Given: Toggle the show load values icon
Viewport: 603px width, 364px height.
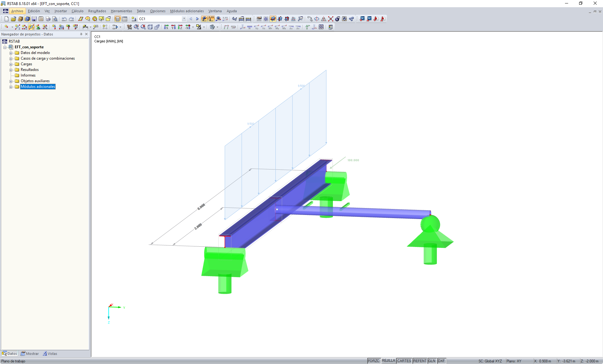Looking at the screenshot, I should click(211, 19).
